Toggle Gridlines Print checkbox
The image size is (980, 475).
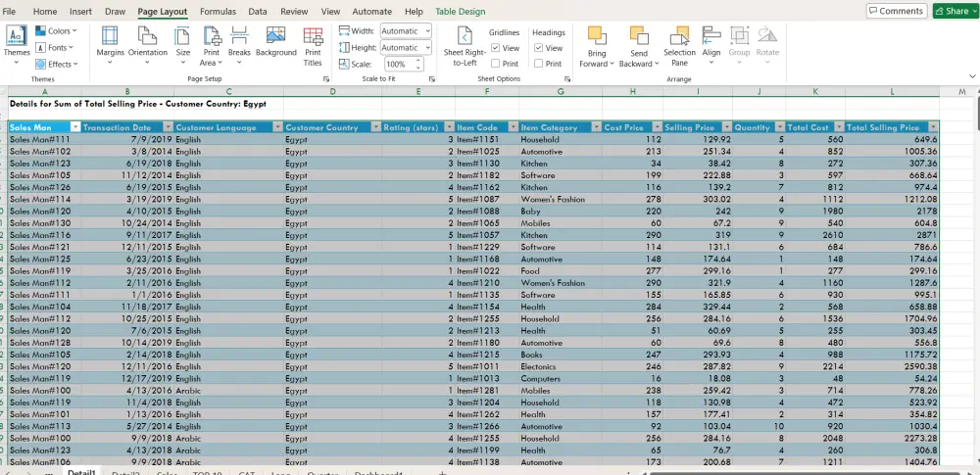496,64
